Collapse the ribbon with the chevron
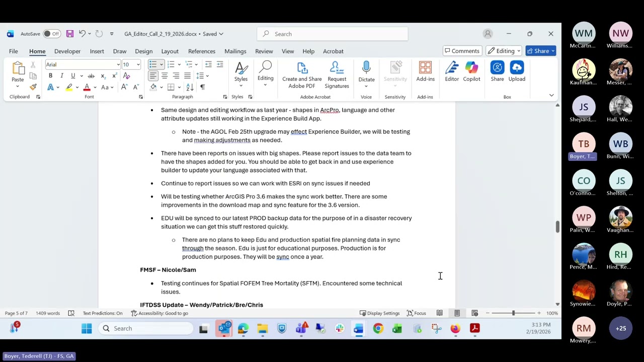The height and width of the screenshot is (362, 644). pos(551,96)
